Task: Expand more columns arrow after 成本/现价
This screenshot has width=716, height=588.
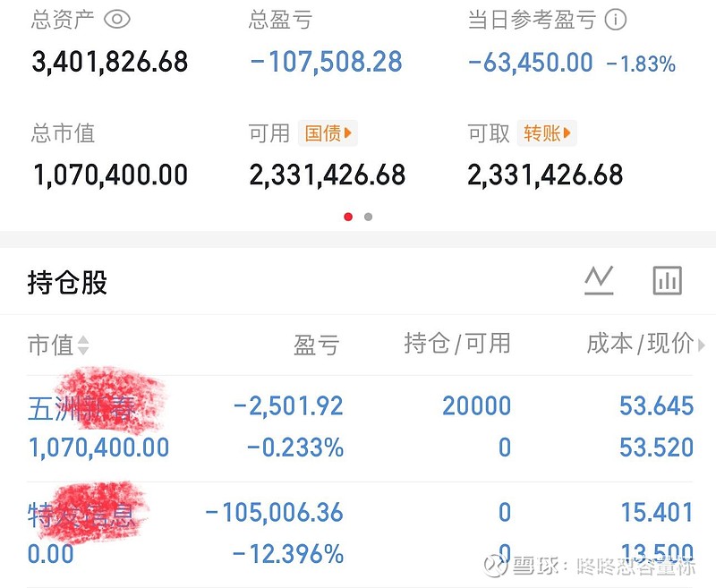Action: 701,345
